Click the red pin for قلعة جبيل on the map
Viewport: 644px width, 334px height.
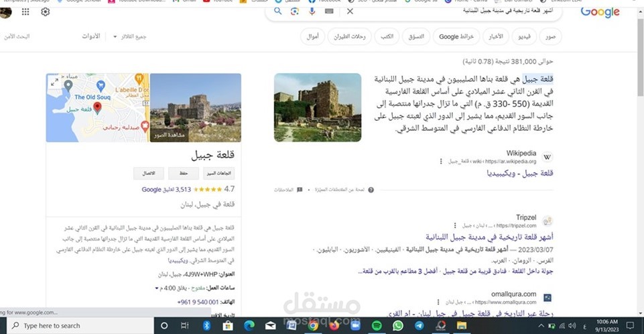click(97, 107)
